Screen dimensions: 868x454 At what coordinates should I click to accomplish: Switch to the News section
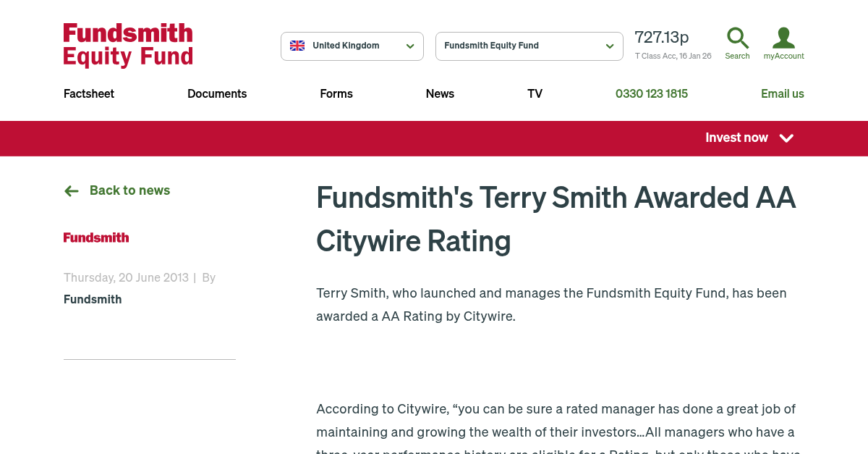440,93
